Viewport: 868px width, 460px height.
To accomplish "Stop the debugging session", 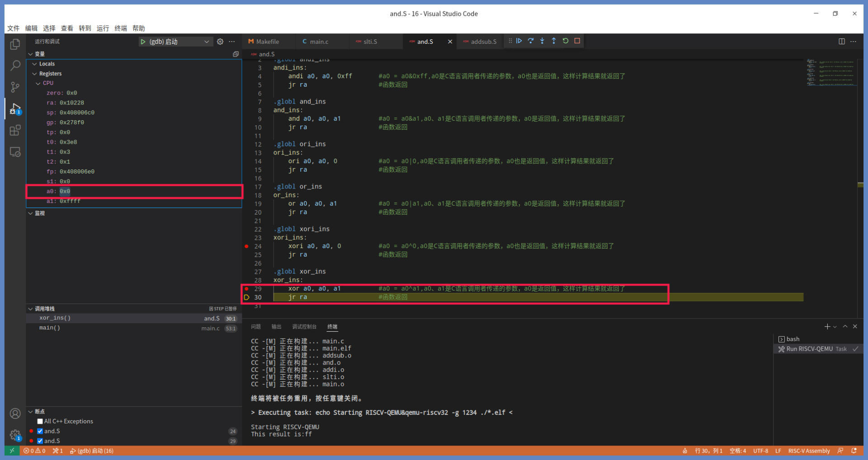I will click(577, 41).
